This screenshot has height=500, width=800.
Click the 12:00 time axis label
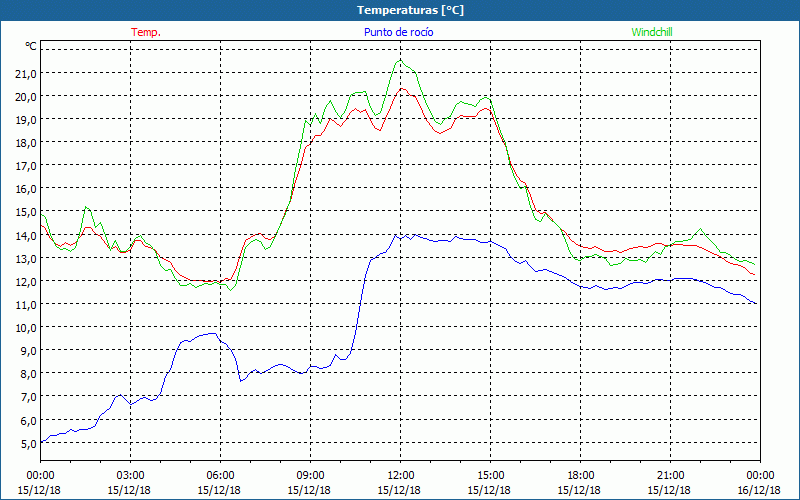400,476
